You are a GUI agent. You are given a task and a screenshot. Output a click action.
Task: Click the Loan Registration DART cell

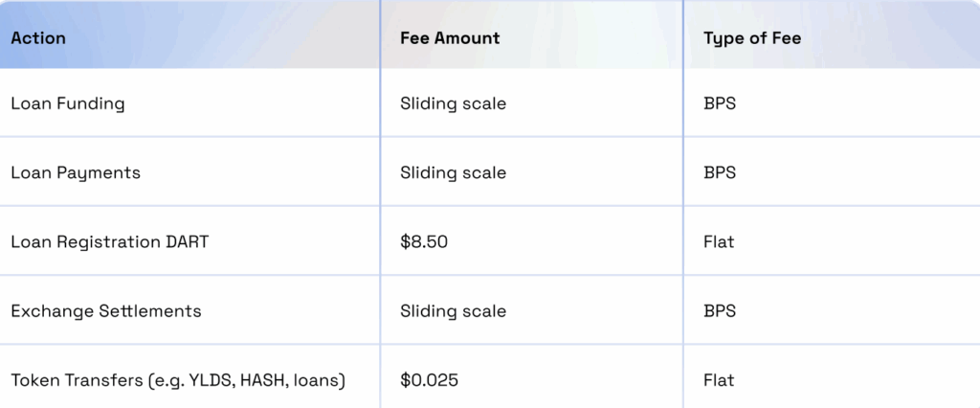click(110, 241)
